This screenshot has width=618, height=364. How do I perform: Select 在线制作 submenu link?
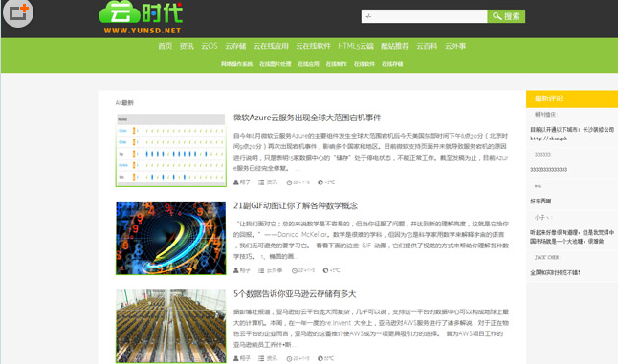click(x=336, y=64)
